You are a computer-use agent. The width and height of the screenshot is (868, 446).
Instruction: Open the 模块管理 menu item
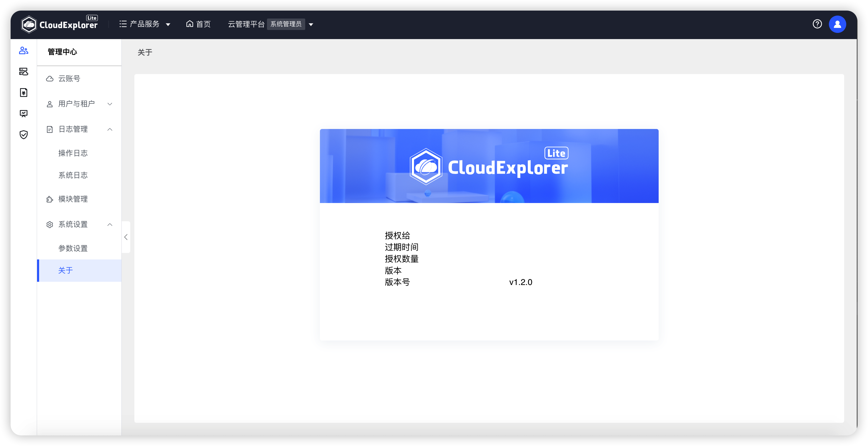click(x=79, y=199)
